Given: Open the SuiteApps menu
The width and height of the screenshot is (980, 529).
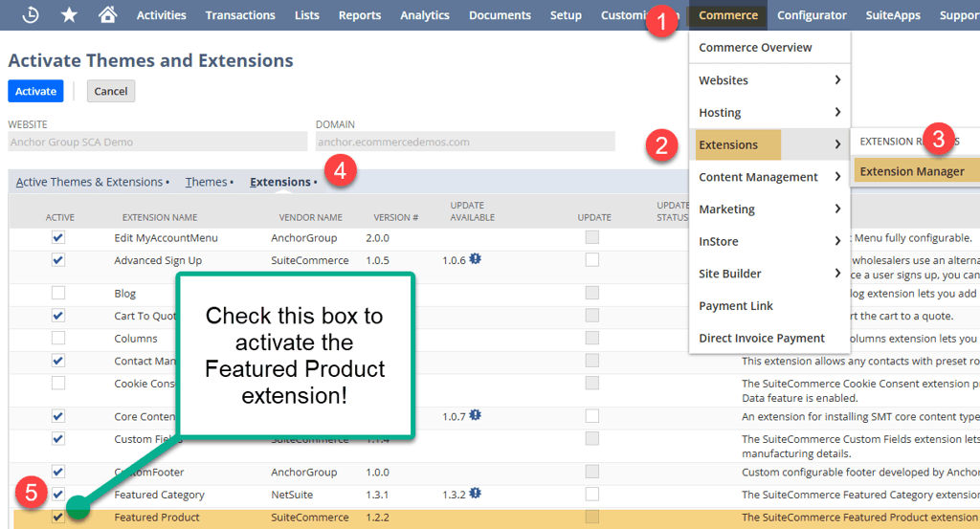Looking at the screenshot, I should (893, 15).
